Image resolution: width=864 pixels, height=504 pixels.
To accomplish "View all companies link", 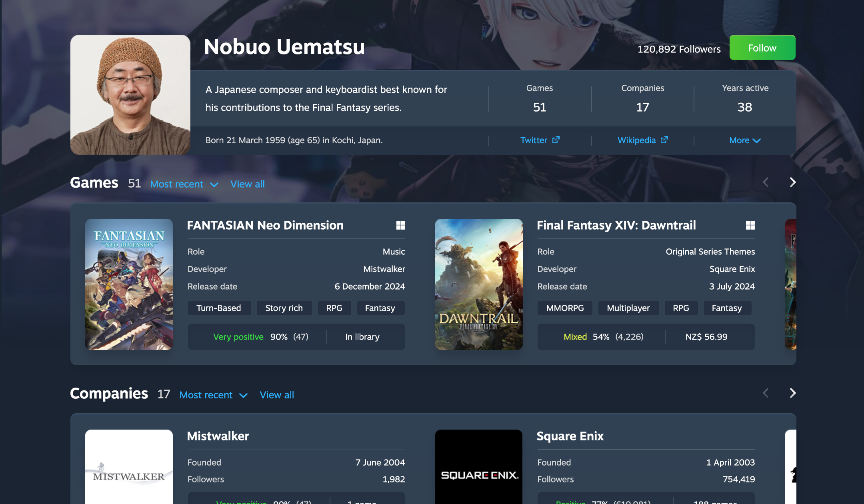I will click(x=277, y=395).
